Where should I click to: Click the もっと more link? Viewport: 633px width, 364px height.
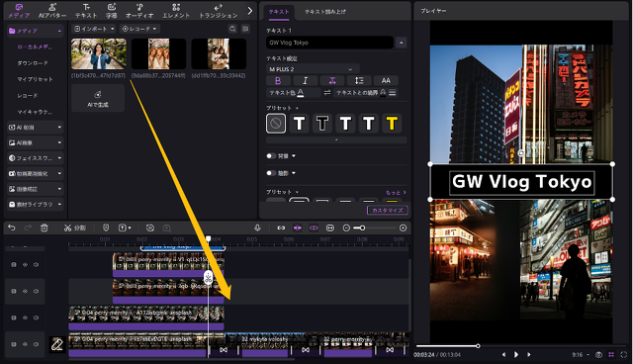(396, 193)
